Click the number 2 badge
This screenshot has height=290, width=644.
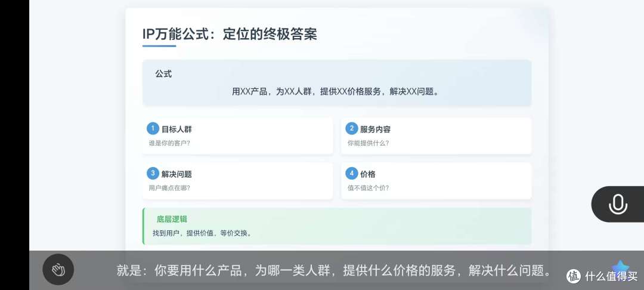click(351, 128)
